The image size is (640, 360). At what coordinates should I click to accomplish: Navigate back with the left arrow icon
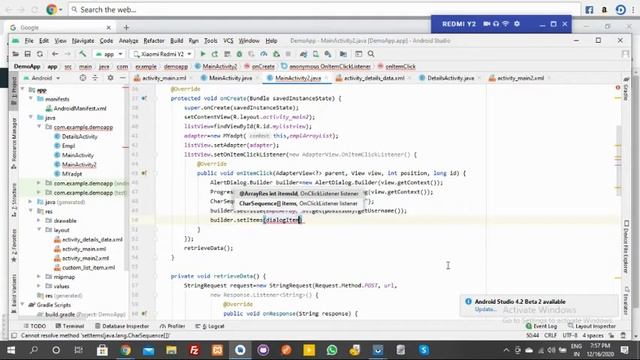(x=55, y=54)
